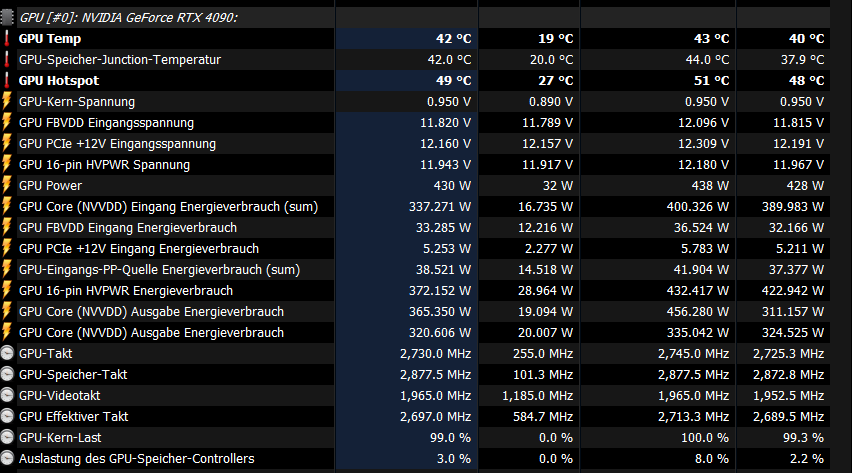Click gauge icon beside Auslastung des GPU-Speicher-Controllers
This screenshot has height=473, width=852.
click(x=7, y=458)
